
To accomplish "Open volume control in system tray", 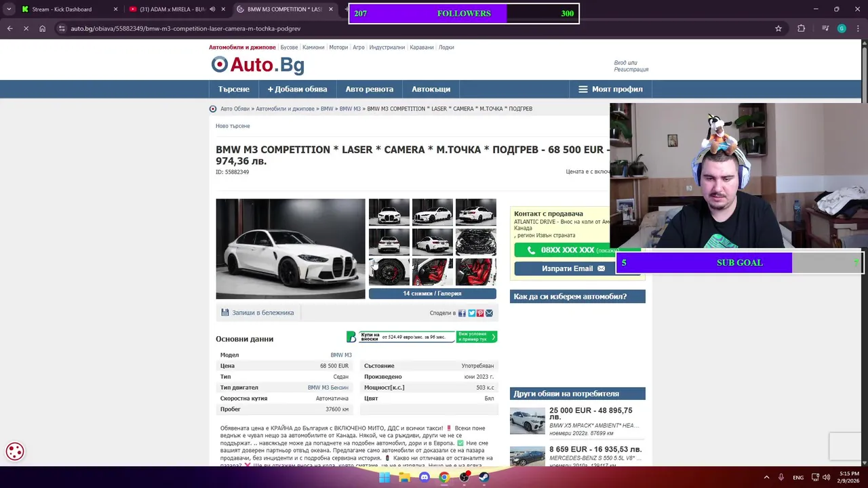I will tap(827, 477).
